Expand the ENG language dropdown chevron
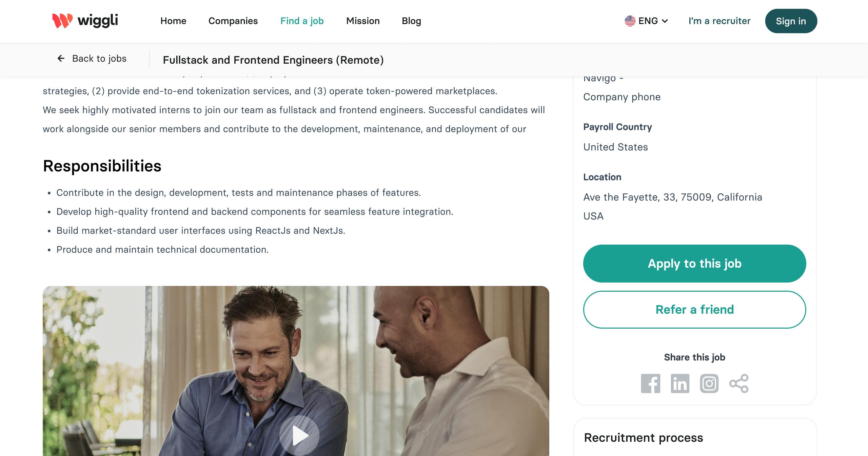Viewport: 868px width, 456px height. pyautogui.click(x=665, y=21)
